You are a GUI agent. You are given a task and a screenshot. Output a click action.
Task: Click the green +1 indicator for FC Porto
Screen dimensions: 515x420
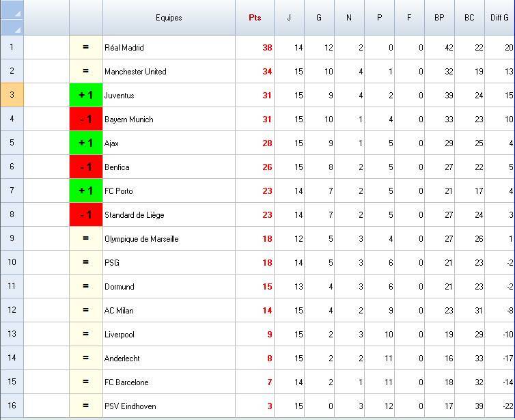coord(86,191)
